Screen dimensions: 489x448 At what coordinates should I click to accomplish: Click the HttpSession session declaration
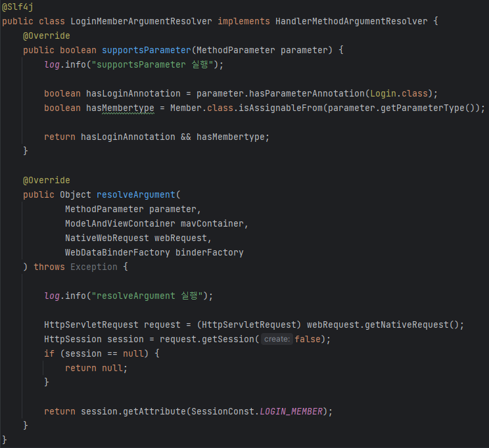(x=94, y=339)
